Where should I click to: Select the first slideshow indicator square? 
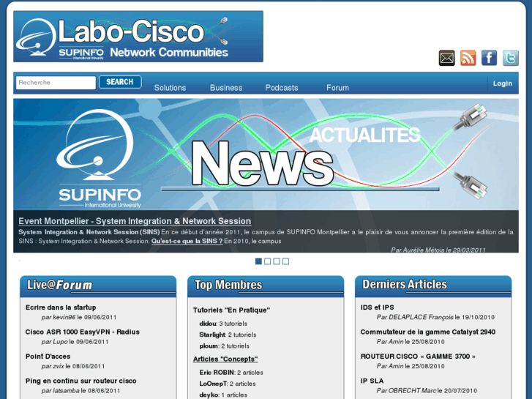pos(258,261)
